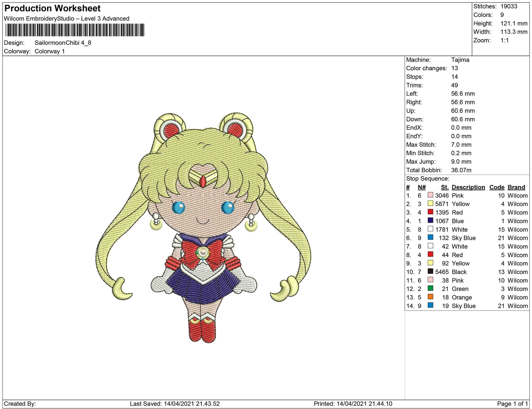Select the Down measurement 60.6 mm
Screen dimensions: 532x409
[x=463, y=119]
